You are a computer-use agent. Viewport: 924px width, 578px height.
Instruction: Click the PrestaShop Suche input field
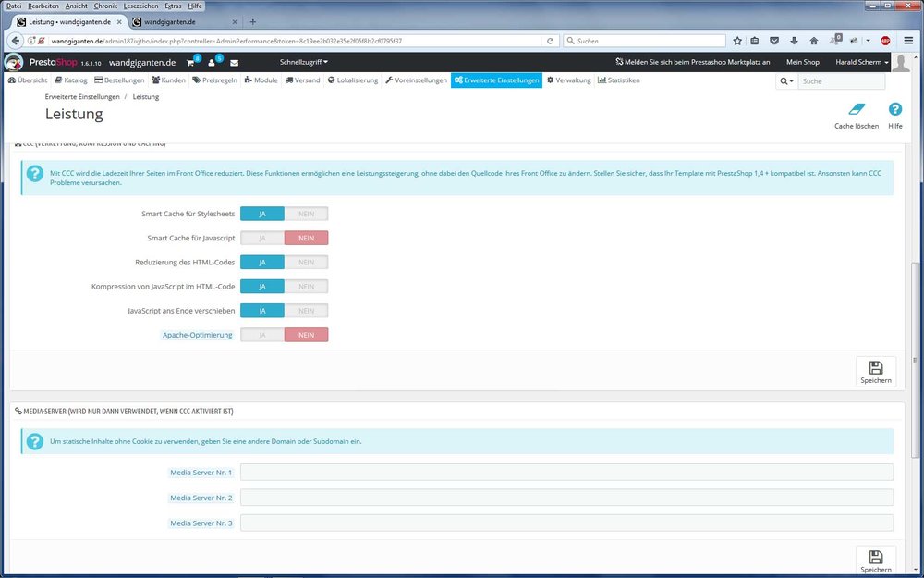pos(842,80)
